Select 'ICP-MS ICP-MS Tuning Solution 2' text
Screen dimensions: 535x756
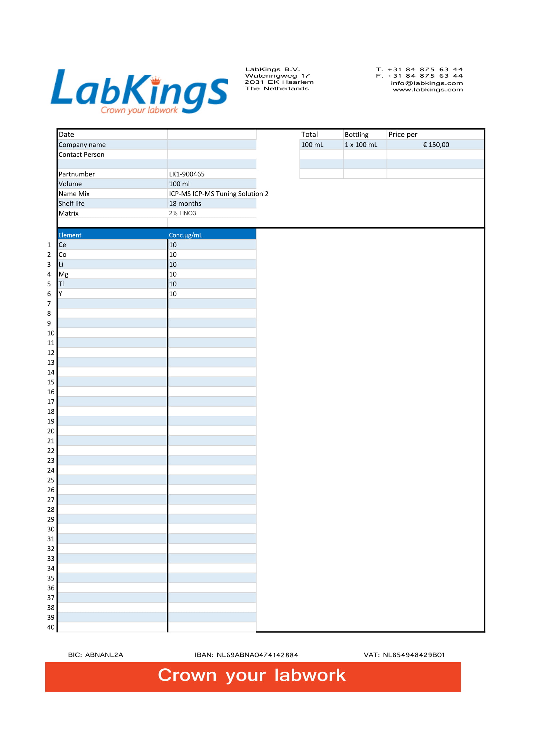219,194
